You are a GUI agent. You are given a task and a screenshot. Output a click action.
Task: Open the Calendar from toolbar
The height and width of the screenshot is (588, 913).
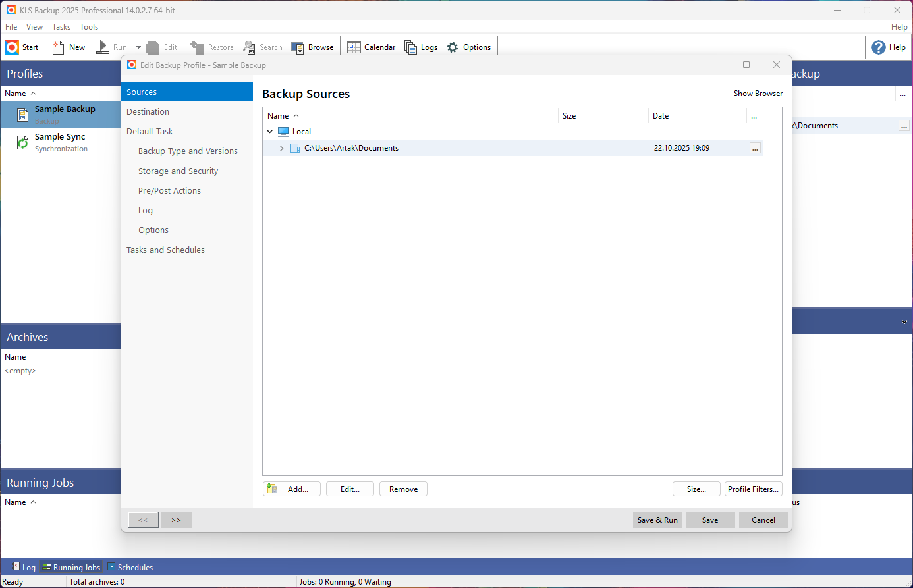354,47
